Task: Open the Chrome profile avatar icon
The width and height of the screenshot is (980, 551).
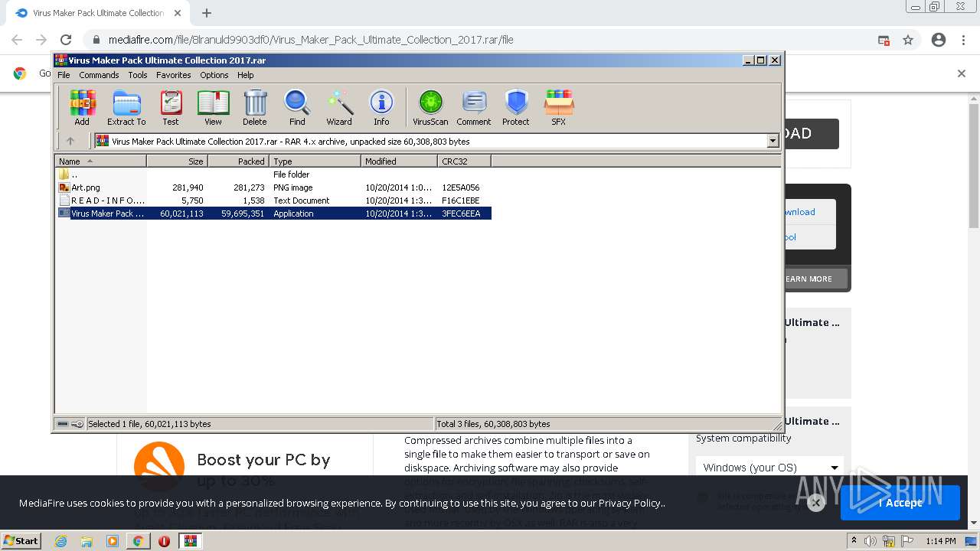Action: coord(939,40)
